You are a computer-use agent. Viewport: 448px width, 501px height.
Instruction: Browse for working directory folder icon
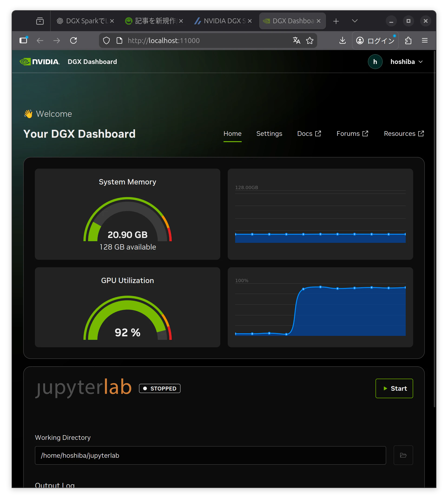(403, 455)
